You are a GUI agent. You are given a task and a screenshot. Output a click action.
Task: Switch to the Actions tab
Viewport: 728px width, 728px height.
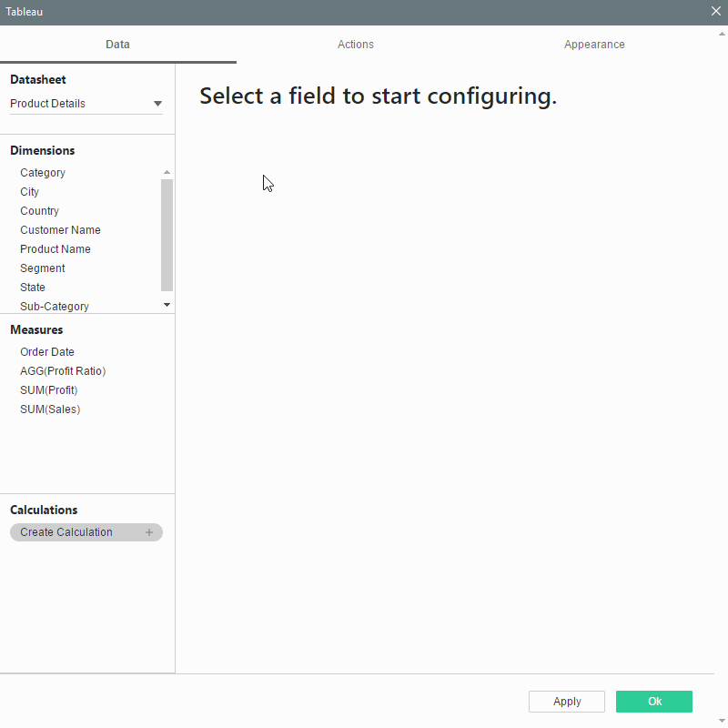click(355, 45)
